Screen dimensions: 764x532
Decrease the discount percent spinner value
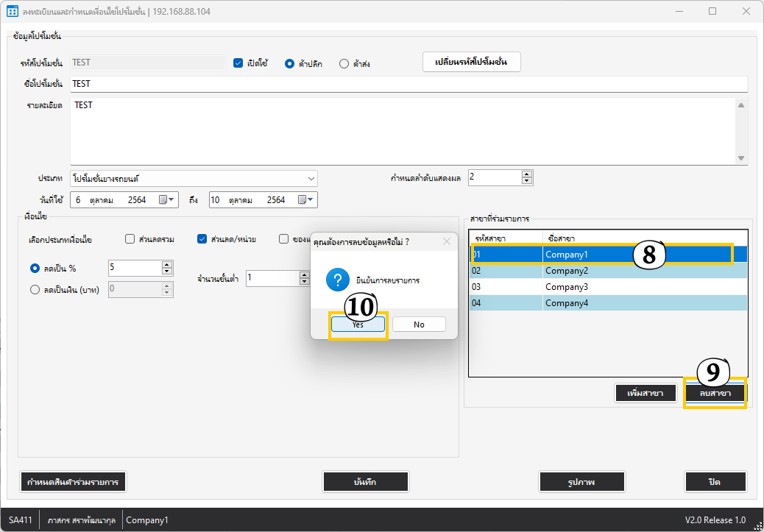pyautogui.click(x=167, y=272)
